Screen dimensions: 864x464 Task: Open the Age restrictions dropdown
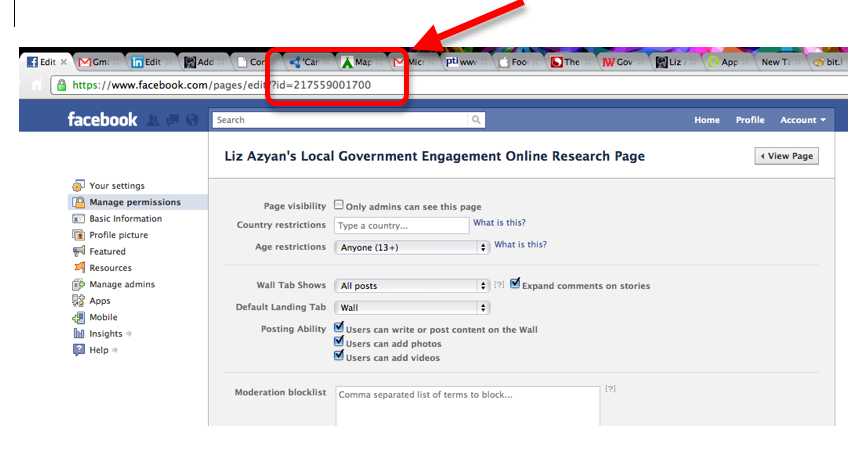411,247
